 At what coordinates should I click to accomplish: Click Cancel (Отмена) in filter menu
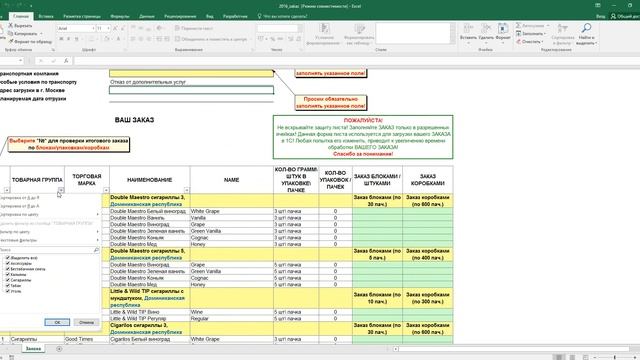(x=86, y=322)
